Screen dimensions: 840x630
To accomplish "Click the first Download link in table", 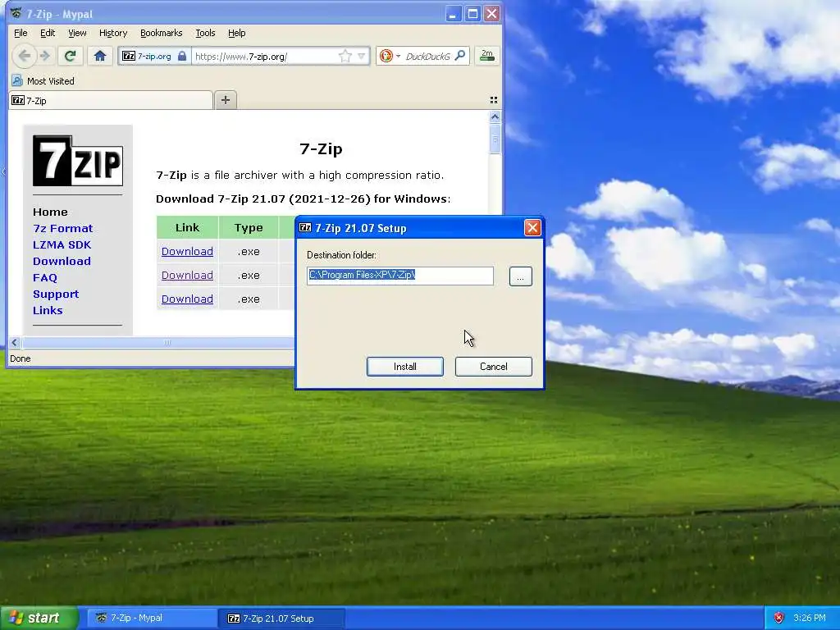I will point(187,251).
